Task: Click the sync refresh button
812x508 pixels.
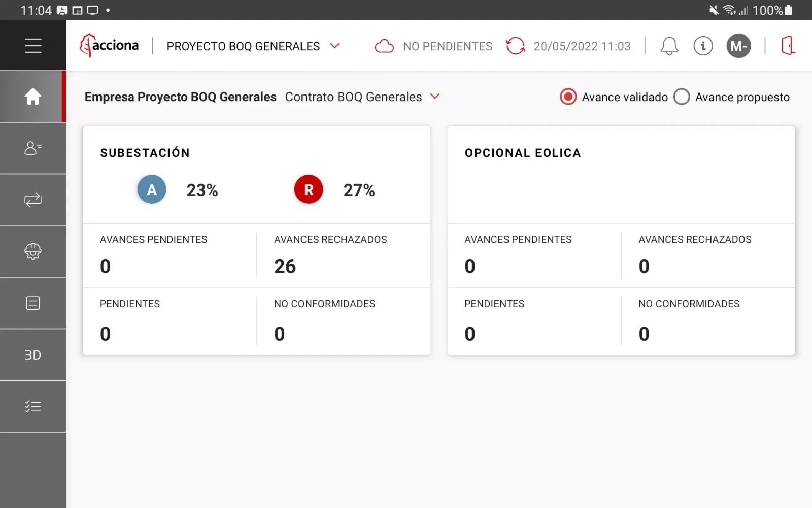Action: click(515, 46)
